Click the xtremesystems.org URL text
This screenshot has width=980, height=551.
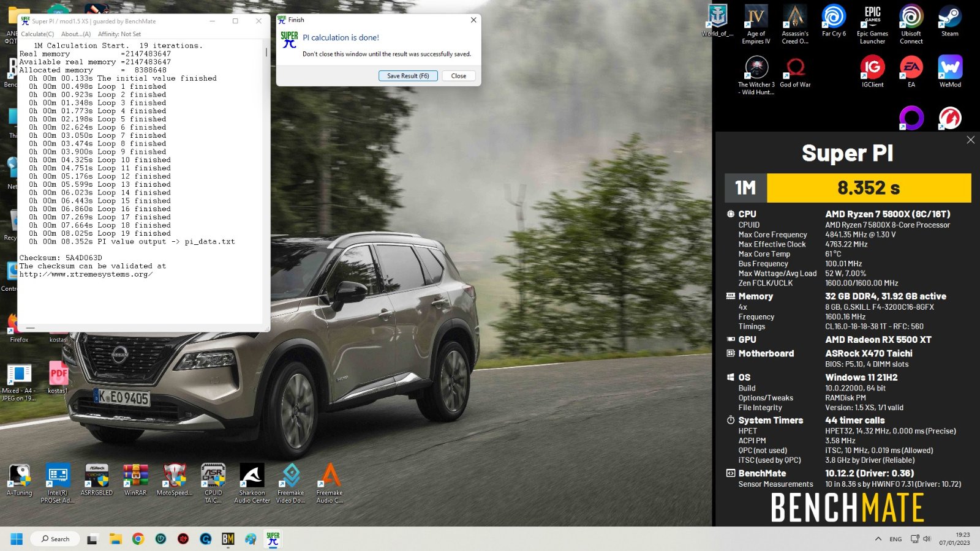[86, 274]
